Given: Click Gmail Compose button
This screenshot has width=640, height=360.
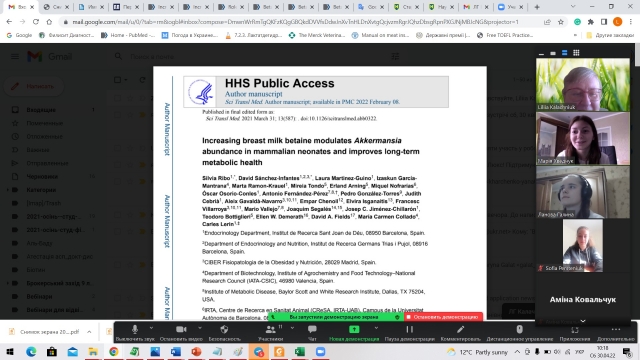Looking at the screenshot, I should [x=34, y=86].
